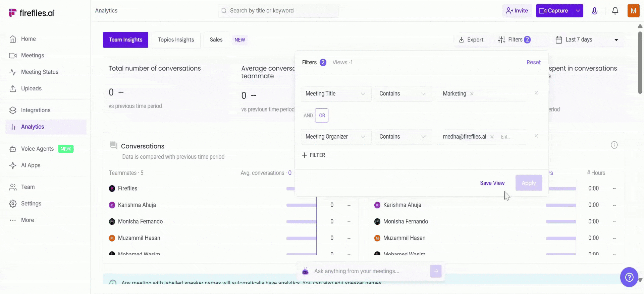This screenshot has width=644, height=294.
Task: Expand the Meeting Title field dropdown
Action: [336, 94]
